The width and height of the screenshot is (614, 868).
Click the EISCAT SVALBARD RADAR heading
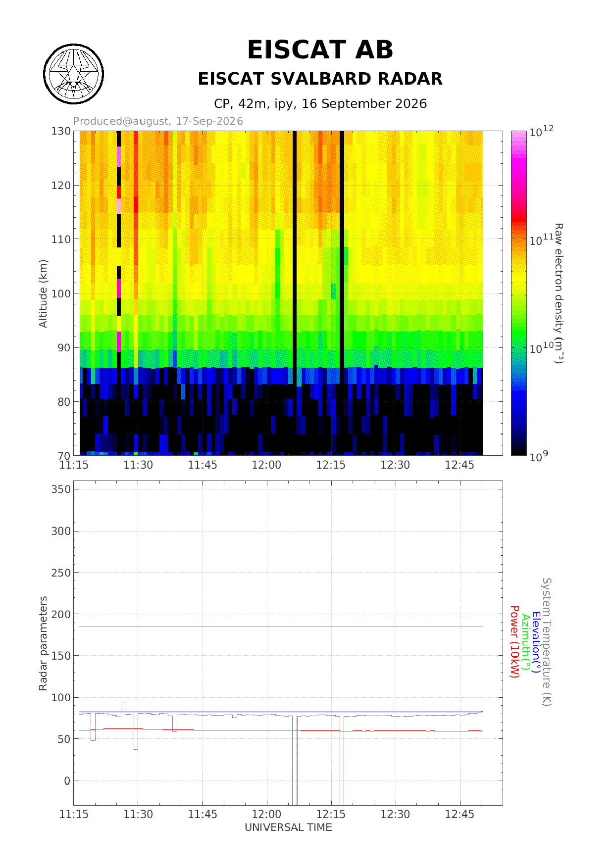click(320, 79)
